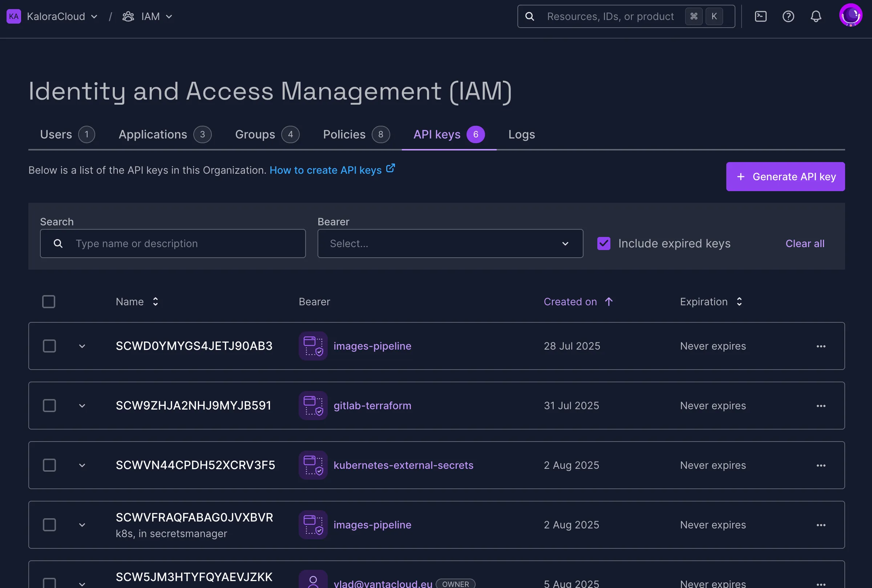Go to the Logs tab
The height and width of the screenshot is (588, 872).
[x=521, y=134]
